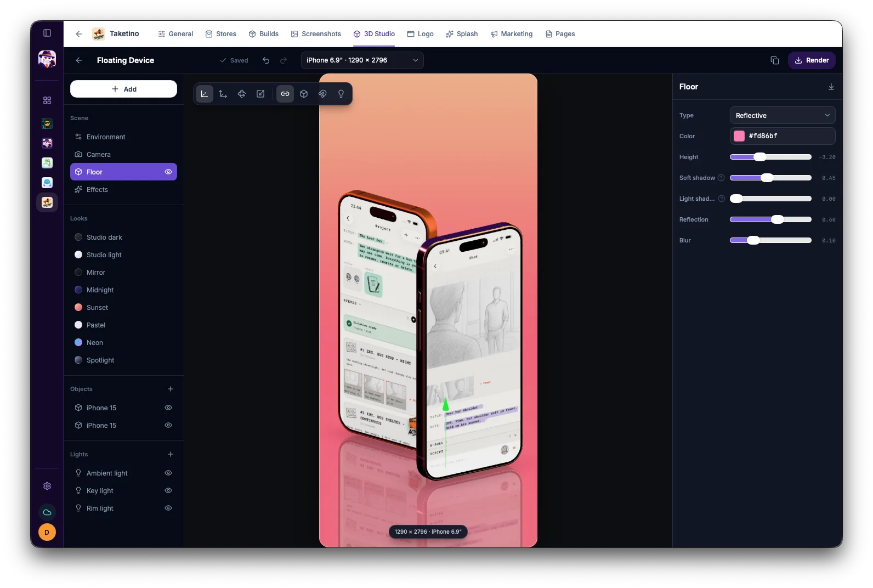
Task: Click the Render button
Action: [812, 60]
